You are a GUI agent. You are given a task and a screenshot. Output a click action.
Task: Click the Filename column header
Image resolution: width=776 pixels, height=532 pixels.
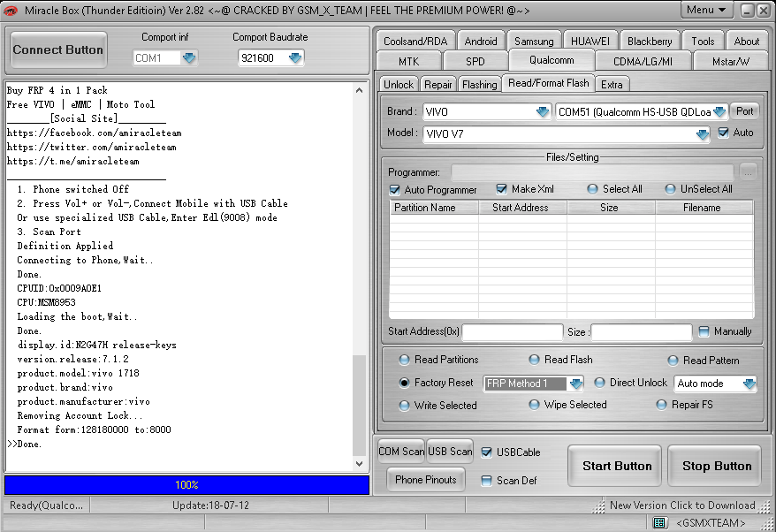coord(704,208)
